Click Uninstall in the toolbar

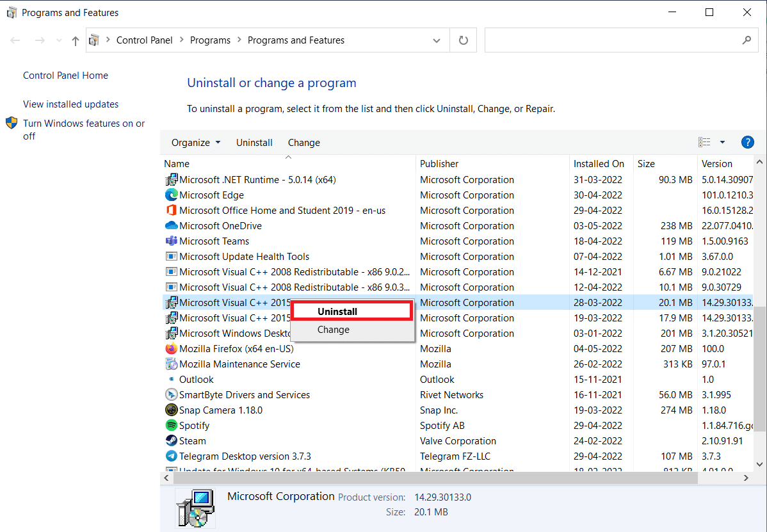point(254,143)
